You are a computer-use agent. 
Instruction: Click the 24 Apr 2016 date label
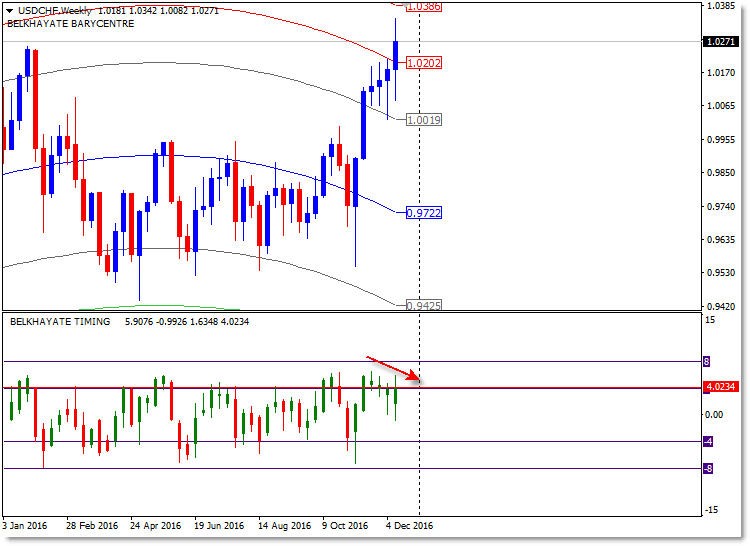coord(155,525)
